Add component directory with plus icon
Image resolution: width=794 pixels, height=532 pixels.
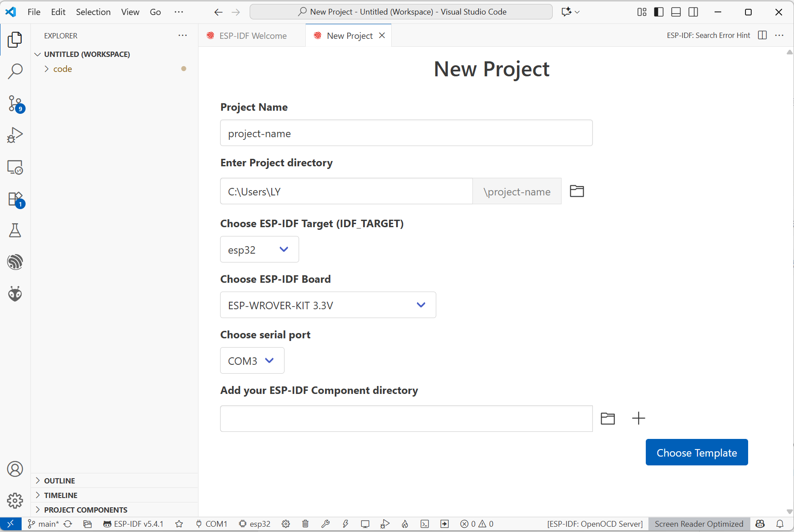pos(638,418)
